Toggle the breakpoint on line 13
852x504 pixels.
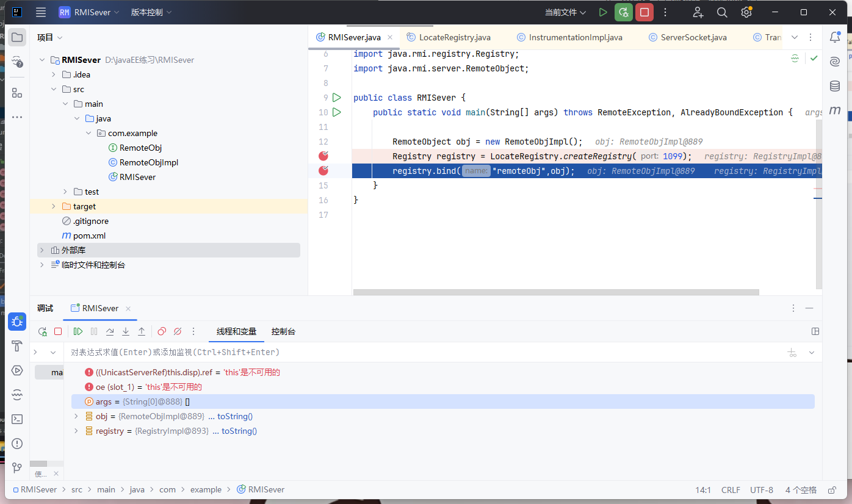(323, 156)
